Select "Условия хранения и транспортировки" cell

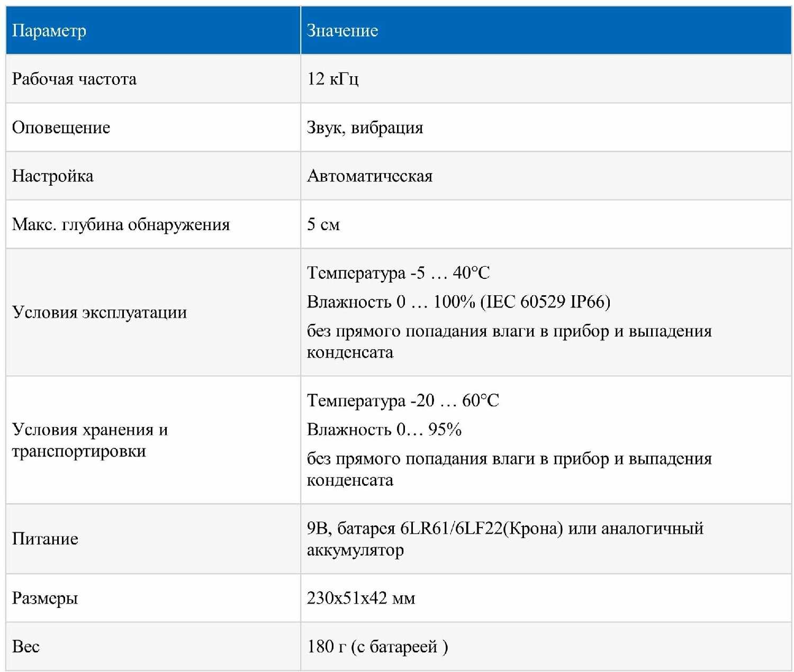point(90,440)
